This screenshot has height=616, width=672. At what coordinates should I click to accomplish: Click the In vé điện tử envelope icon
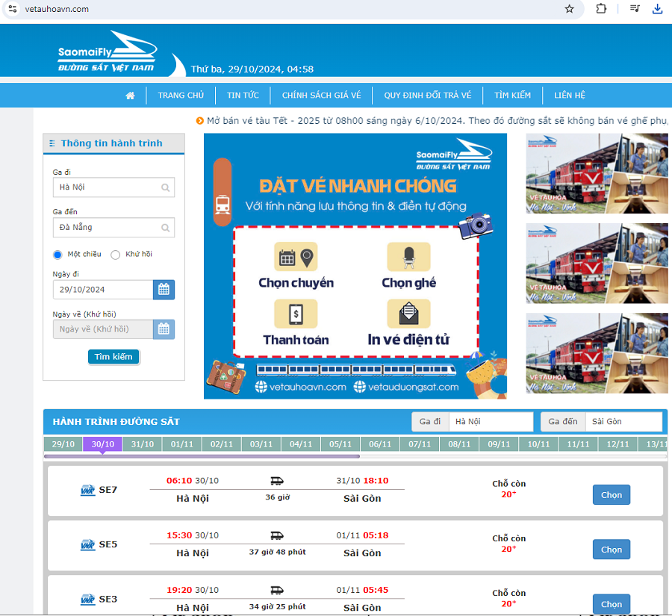[x=409, y=314]
